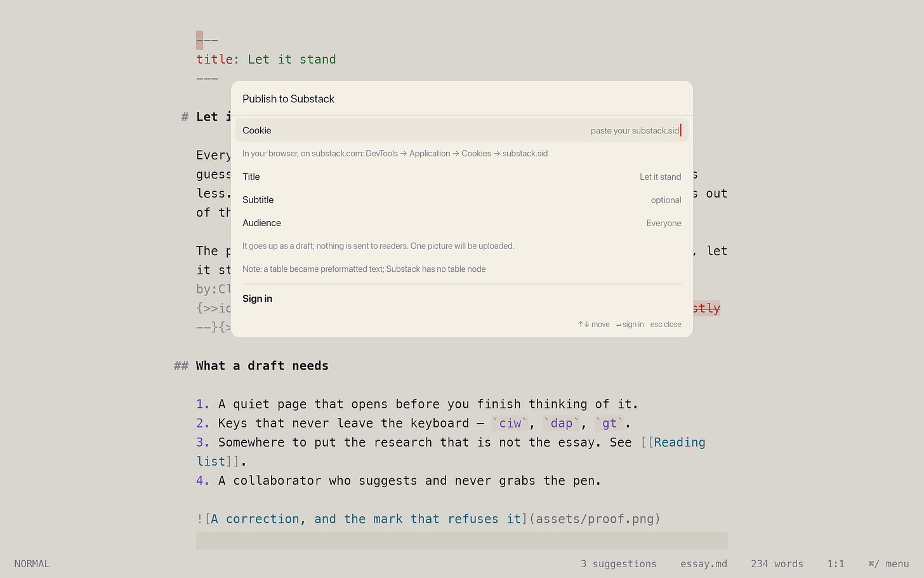Image resolution: width=924 pixels, height=578 pixels.
Task: Click the DevTools cookie instructions hint
Action: (395, 154)
